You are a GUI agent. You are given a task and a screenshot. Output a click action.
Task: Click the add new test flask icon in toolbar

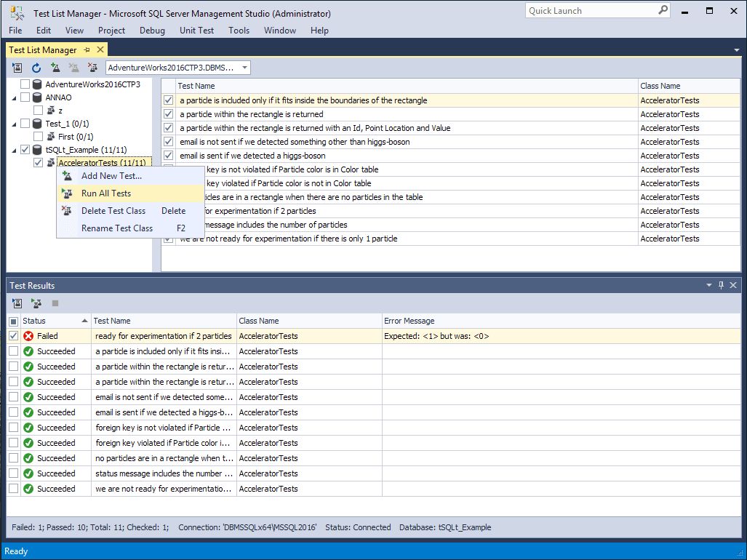click(x=55, y=68)
